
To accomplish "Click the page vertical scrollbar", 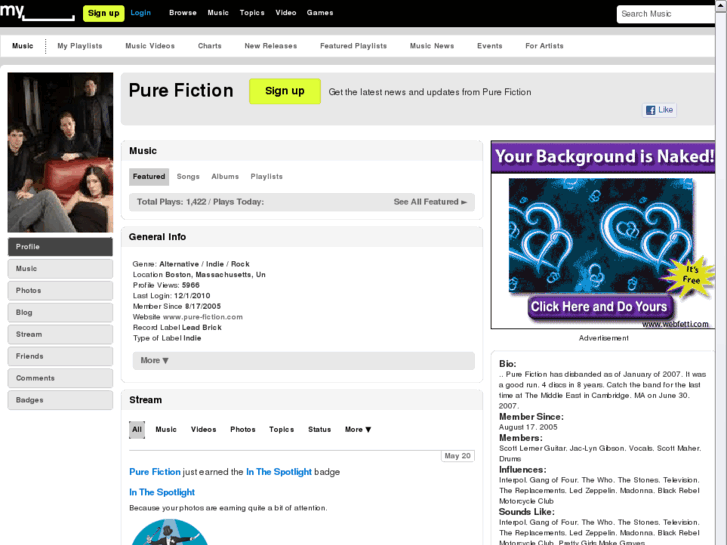I will [x=721, y=272].
